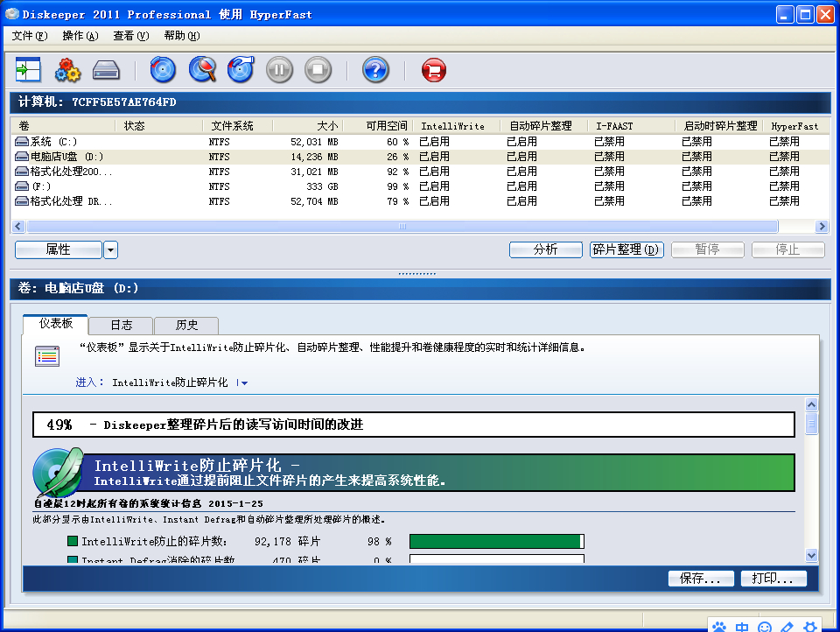This screenshot has width=840, height=632.
Task: Select drive icon for (F:) volume
Action: point(21,186)
